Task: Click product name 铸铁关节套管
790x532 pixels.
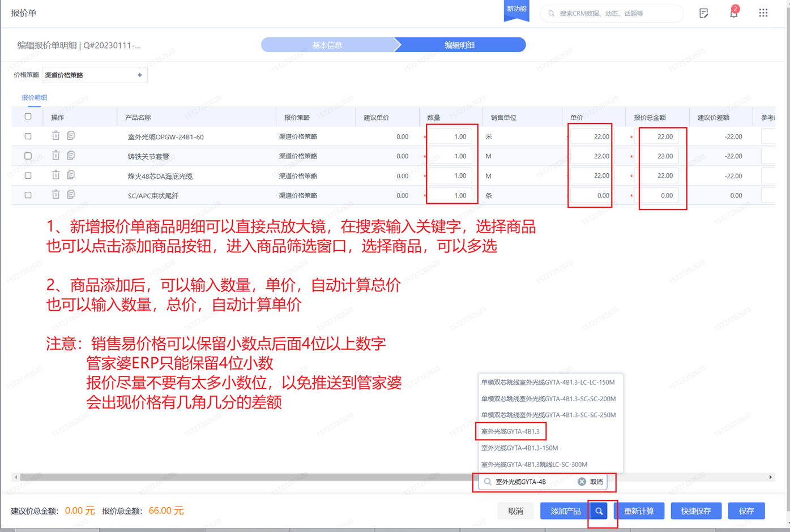Action: pos(148,156)
